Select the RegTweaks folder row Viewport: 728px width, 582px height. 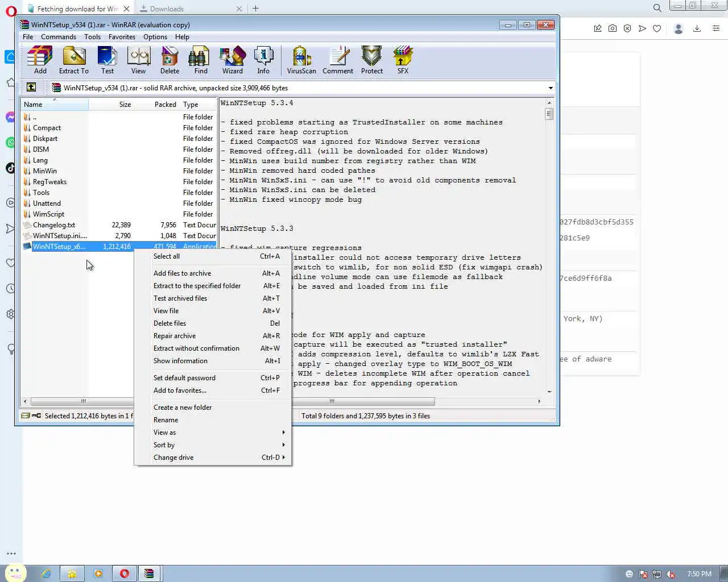tap(119, 182)
